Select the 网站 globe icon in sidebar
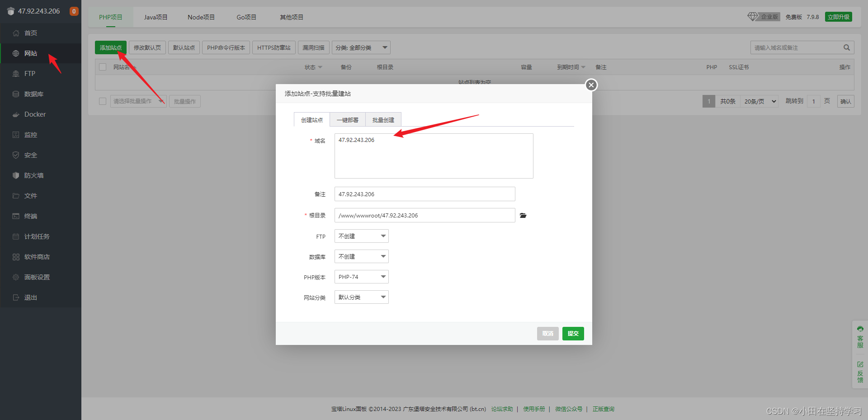The height and width of the screenshot is (420, 868). (16, 53)
